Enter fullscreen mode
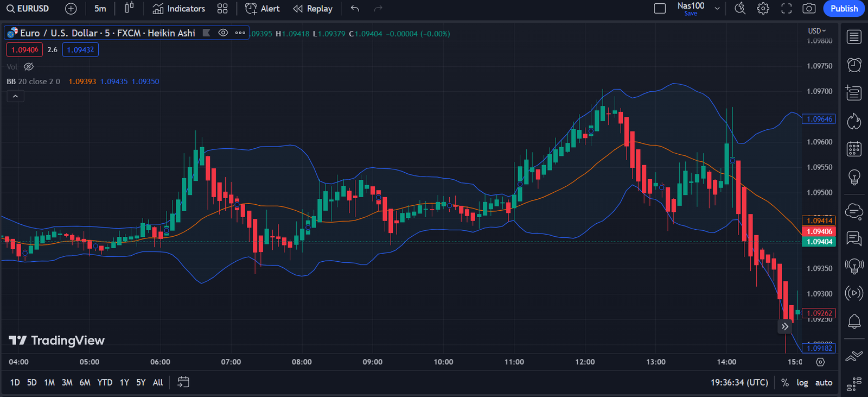This screenshot has width=868, height=397. (786, 9)
